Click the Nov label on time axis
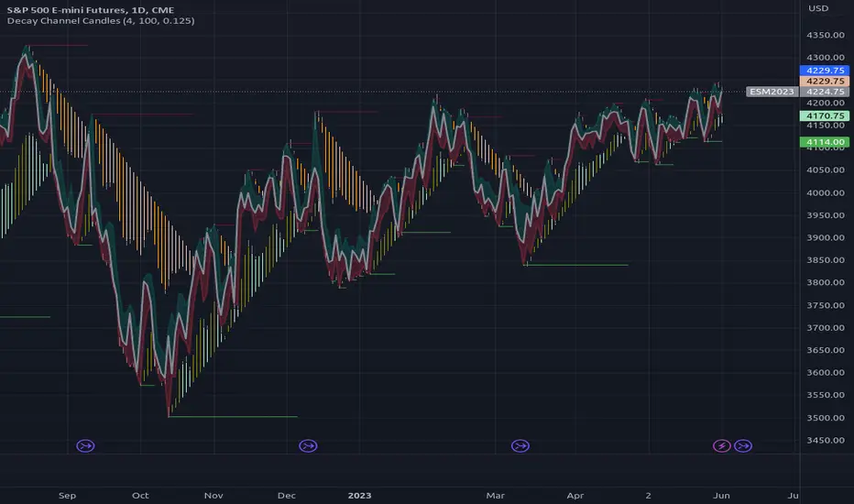This screenshot has height=504, width=854. (213, 495)
